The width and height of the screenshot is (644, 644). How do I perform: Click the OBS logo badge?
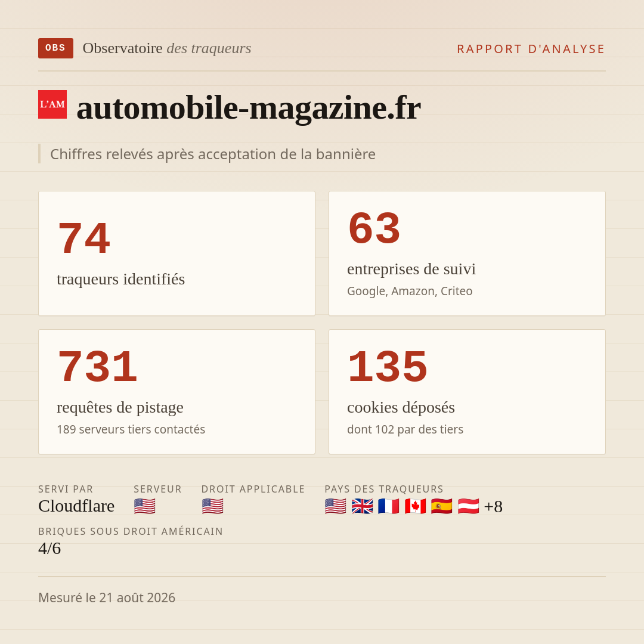pos(55,48)
